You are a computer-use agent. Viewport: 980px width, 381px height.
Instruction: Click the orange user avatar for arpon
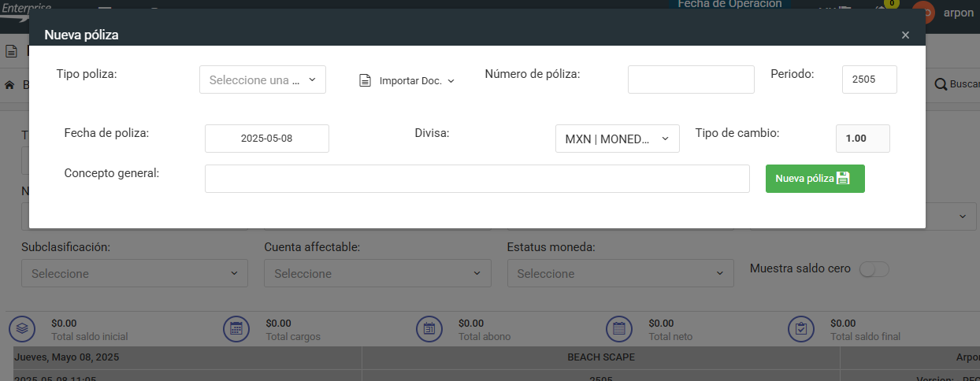[x=923, y=12]
